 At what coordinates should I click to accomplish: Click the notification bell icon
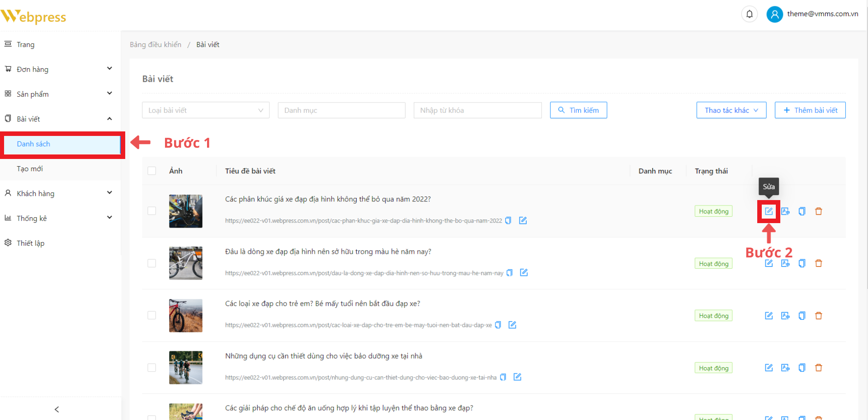click(749, 14)
